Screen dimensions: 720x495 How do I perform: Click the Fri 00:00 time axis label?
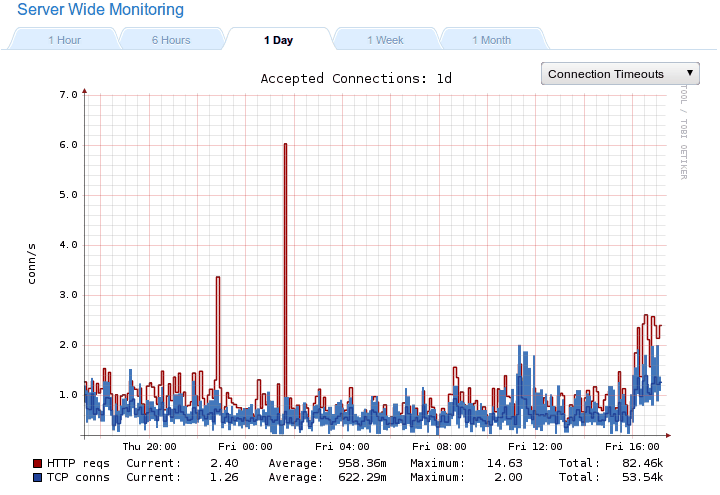point(245,447)
